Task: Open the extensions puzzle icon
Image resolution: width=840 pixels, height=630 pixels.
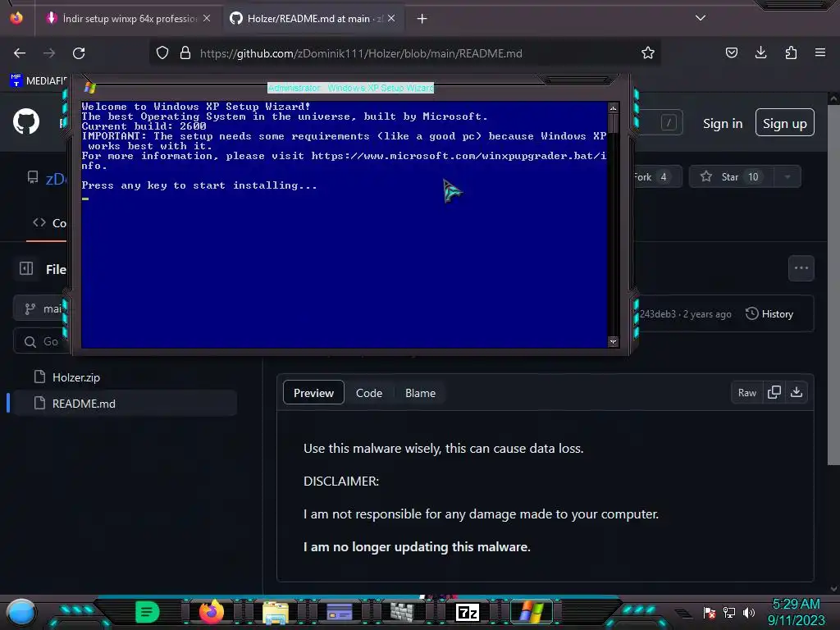Action: click(791, 52)
